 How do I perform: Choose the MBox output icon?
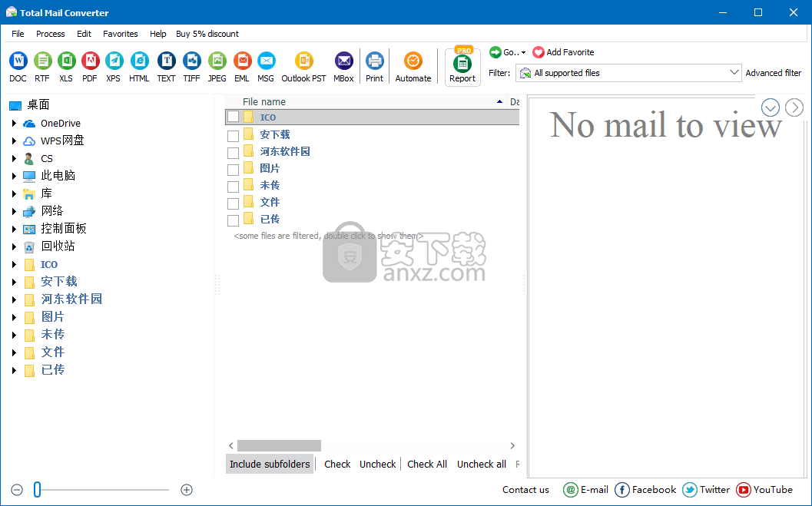point(344,67)
